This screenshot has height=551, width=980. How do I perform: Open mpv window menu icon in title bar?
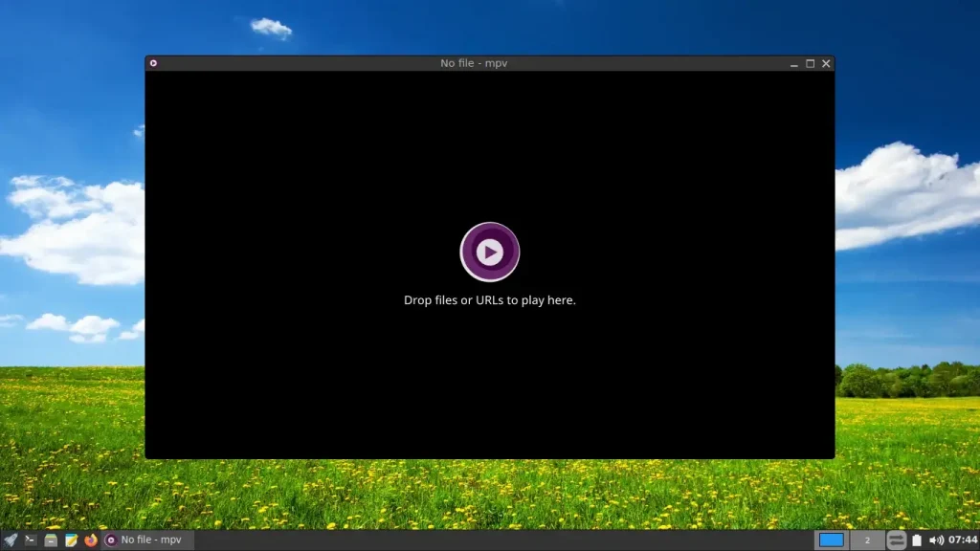pos(153,63)
